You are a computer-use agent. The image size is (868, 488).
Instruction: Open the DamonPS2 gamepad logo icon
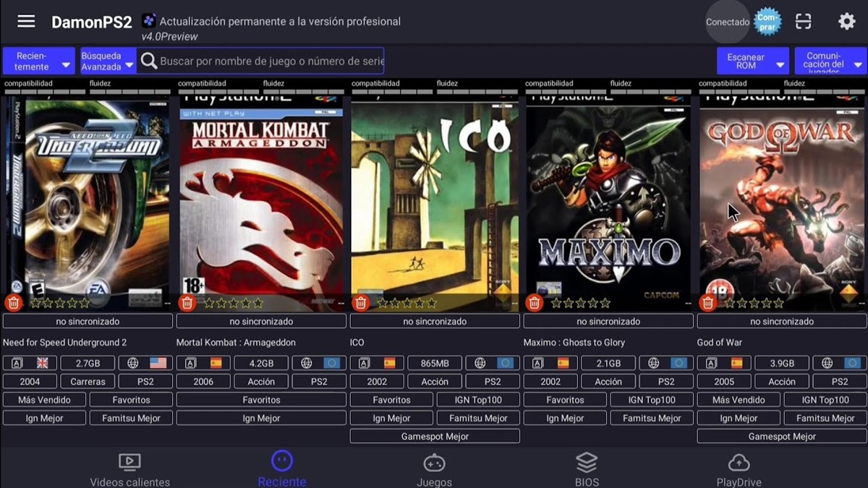[x=148, y=21]
